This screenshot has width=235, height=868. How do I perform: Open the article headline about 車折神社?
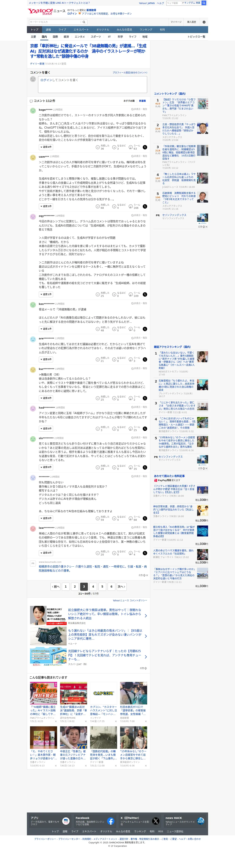pos(88,51)
